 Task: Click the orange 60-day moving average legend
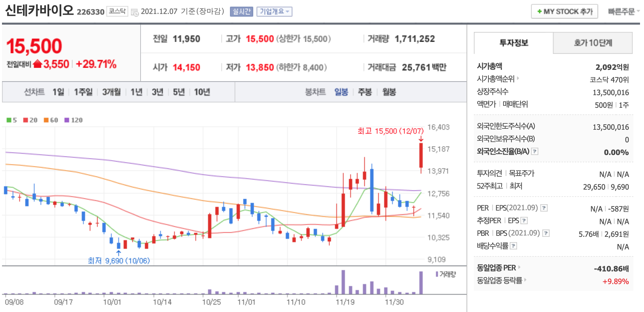(x=51, y=120)
